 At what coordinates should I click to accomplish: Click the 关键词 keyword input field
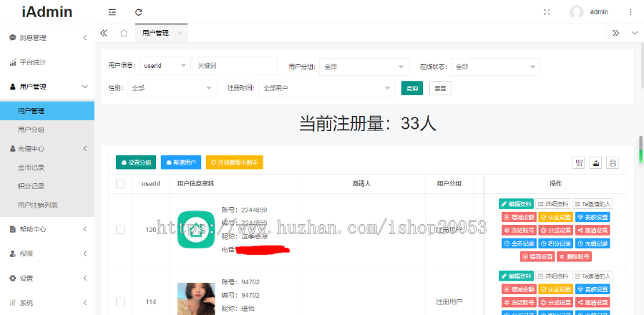click(235, 66)
